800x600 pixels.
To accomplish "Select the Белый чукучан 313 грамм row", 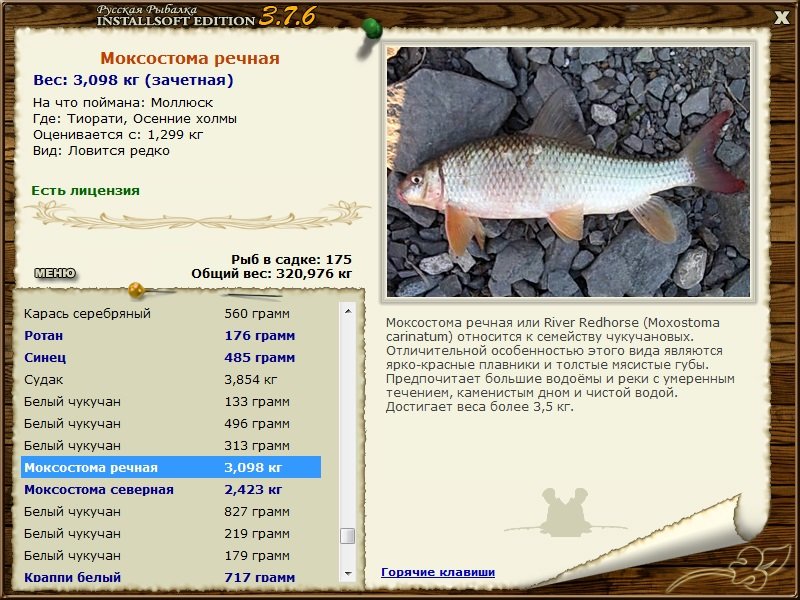I will 171,445.
